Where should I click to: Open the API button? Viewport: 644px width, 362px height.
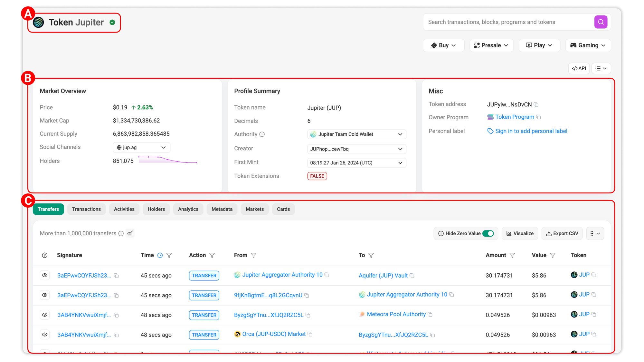click(579, 68)
